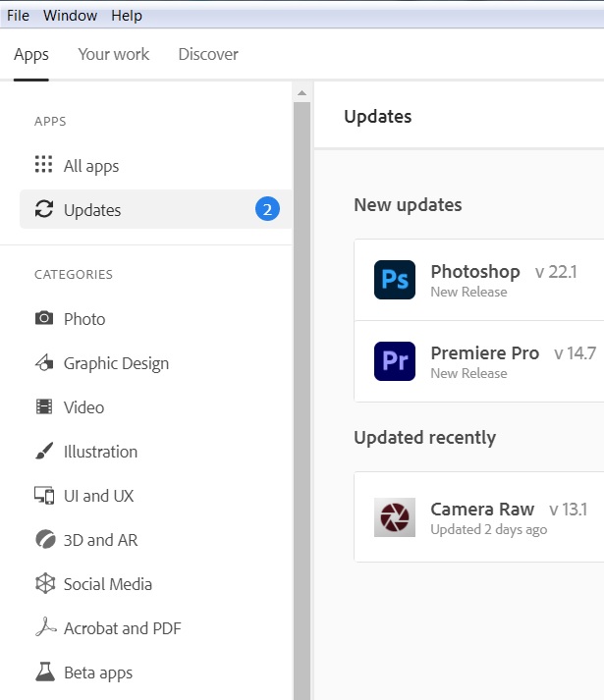Click the Illustration brush icon
This screenshot has width=604, height=700.
pyautogui.click(x=44, y=451)
